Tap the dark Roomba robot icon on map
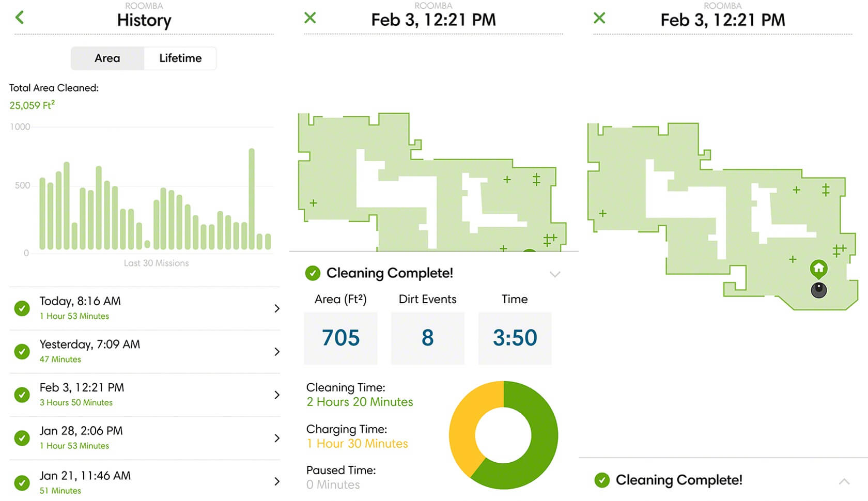The height and width of the screenshot is (501, 868). pos(819,290)
